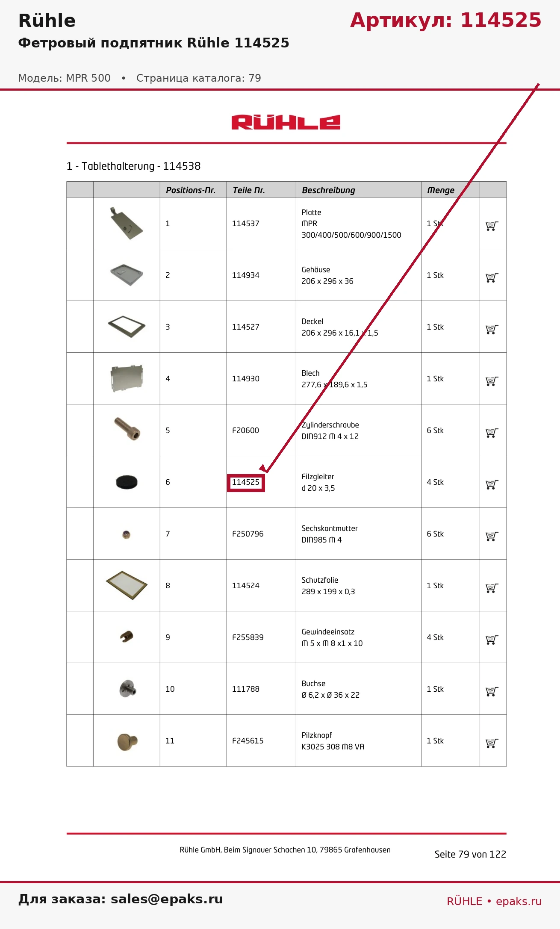The height and width of the screenshot is (929, 560).
Task: Open Gewindeeinsatz thread insert thumbnail
Action: point(127,636)
